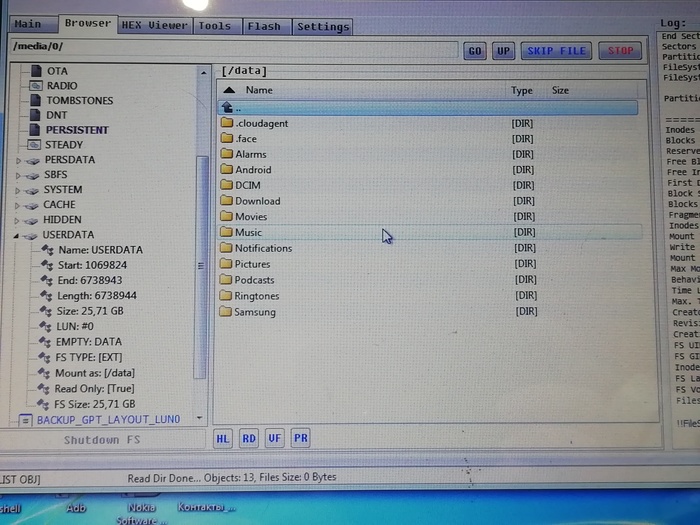Click the STEADY partition icon
This screenshot has height=525, width=700.
click(x=34, y=145)
